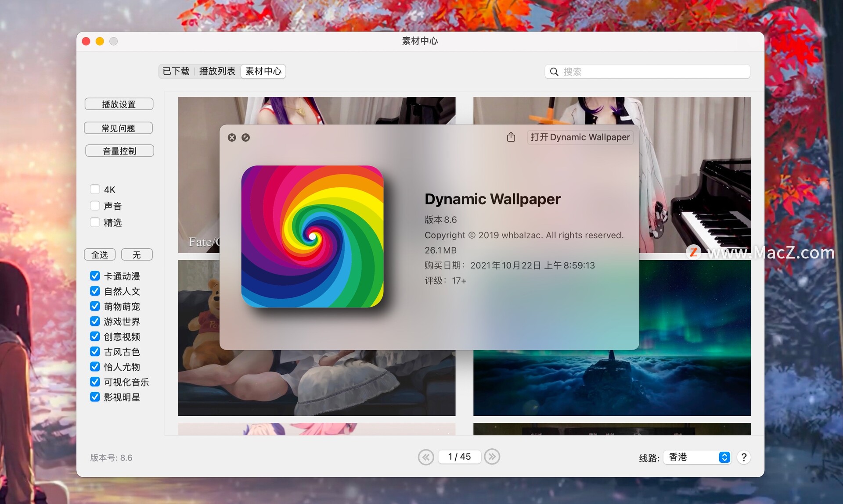Go to next page with double right arrow

point(492,457)
